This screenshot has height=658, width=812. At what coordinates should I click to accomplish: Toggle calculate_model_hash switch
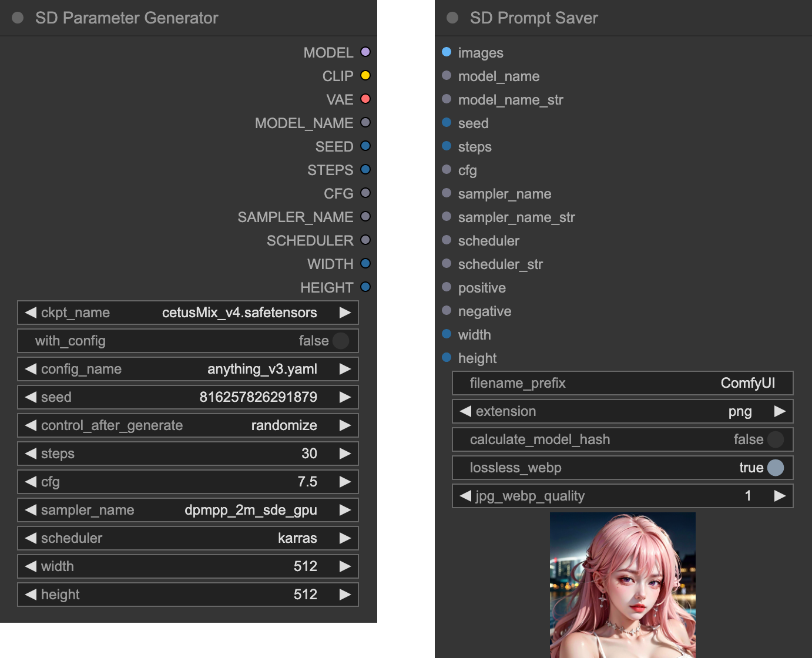coord(776,439)
